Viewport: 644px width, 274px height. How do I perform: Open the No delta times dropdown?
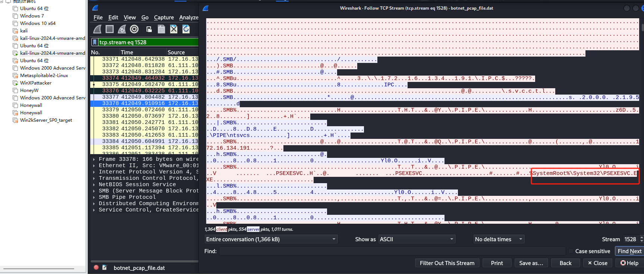tap(499, 239)
